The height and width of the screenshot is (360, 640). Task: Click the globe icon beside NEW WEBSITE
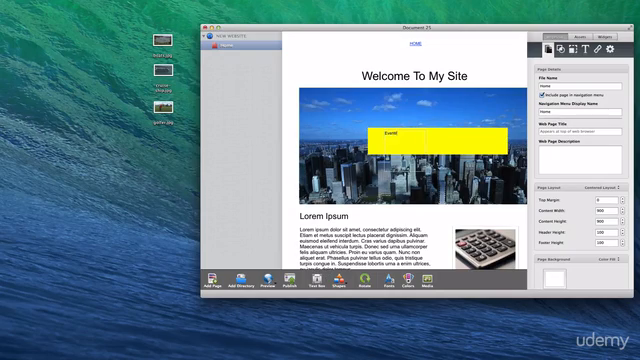click(210, 36)
